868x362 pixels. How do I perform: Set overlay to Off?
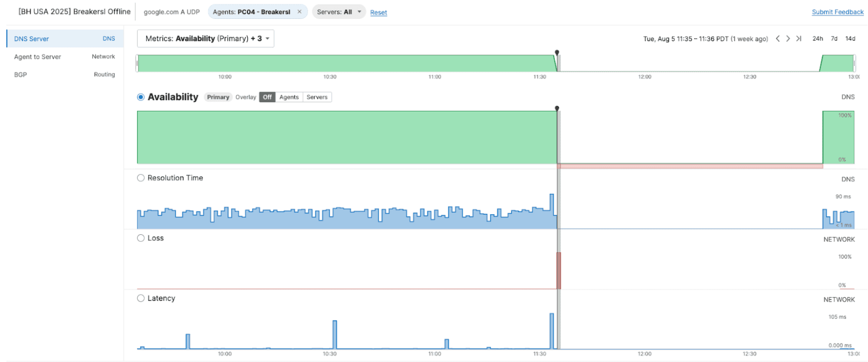267,97
